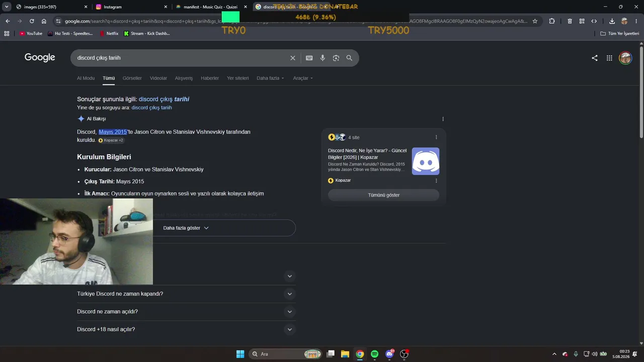
Task: Search by image with Google Lens
Action: 336,58
